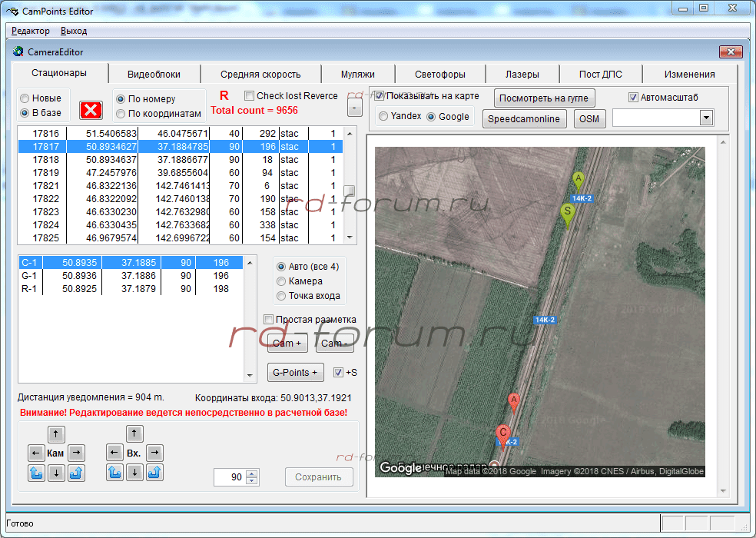756x538 pixels.
Task: Shift the entry point left using the Вх. left arrow
Action: [x=114, y=453]
